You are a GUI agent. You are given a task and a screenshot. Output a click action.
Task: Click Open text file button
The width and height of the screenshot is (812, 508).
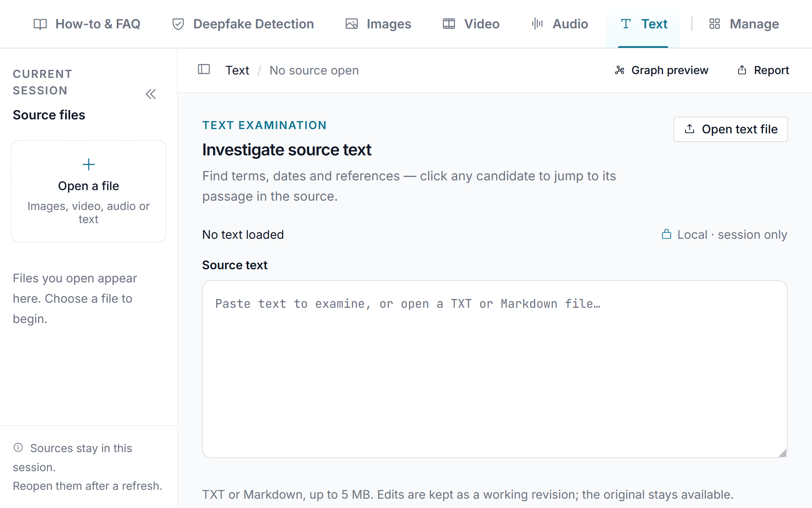730,129
